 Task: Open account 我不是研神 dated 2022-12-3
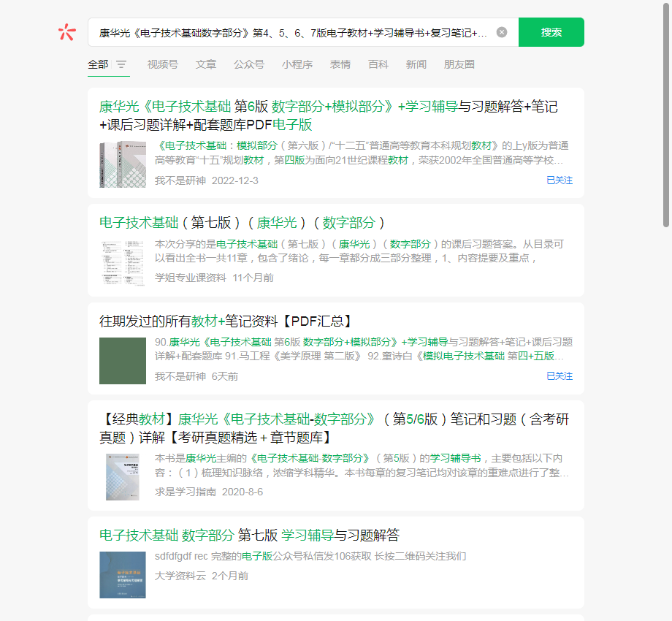coord(180,180)
